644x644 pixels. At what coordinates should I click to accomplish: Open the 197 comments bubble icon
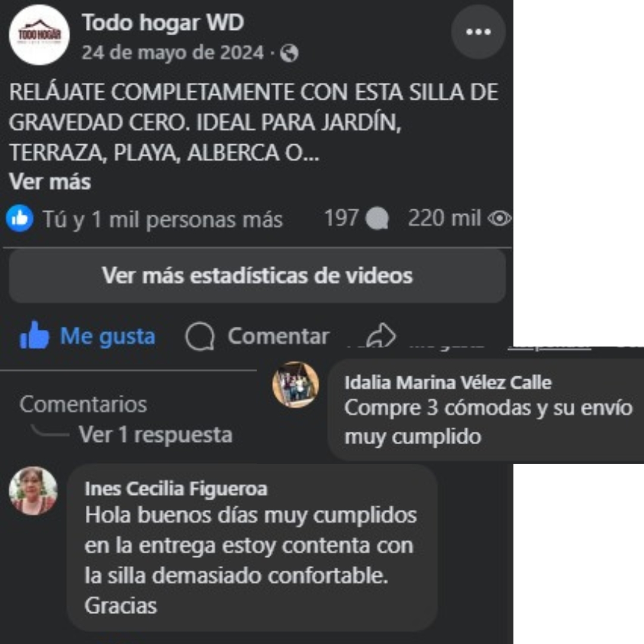377,218
